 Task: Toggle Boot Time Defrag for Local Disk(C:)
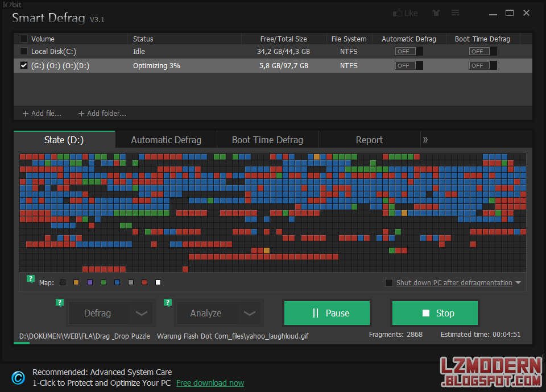(483, 52)
